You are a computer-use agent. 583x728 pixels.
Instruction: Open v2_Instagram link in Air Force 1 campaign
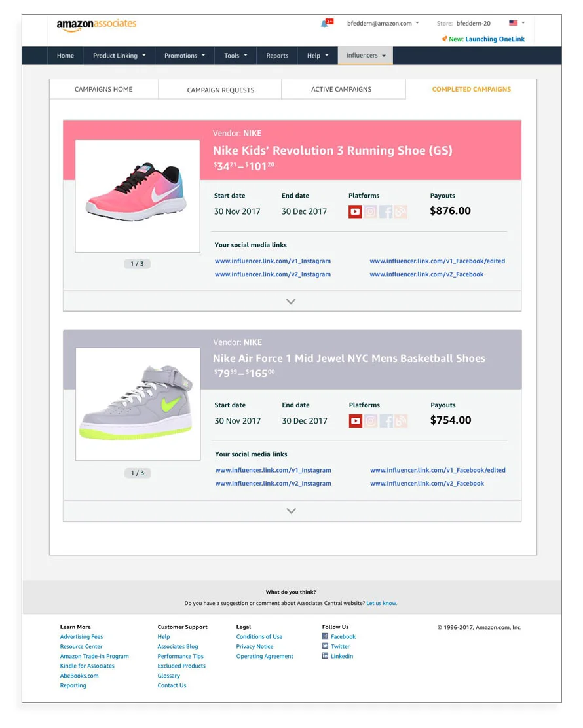point(273,484)
